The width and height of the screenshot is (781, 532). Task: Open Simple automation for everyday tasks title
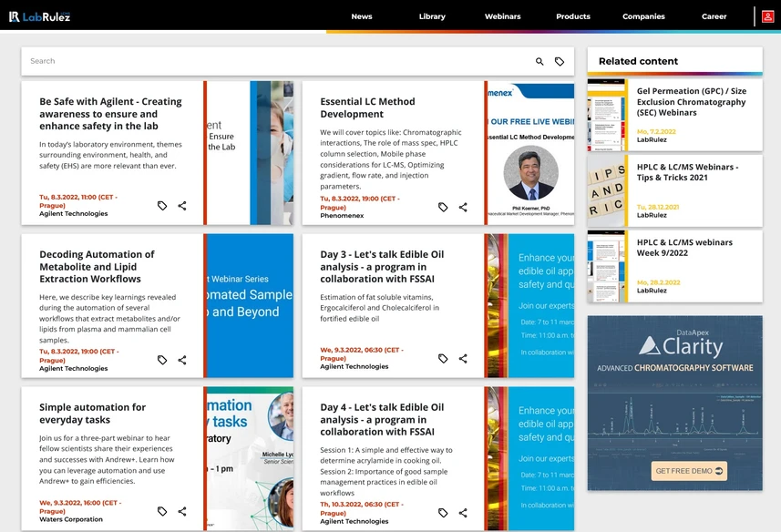click(93, 414)
